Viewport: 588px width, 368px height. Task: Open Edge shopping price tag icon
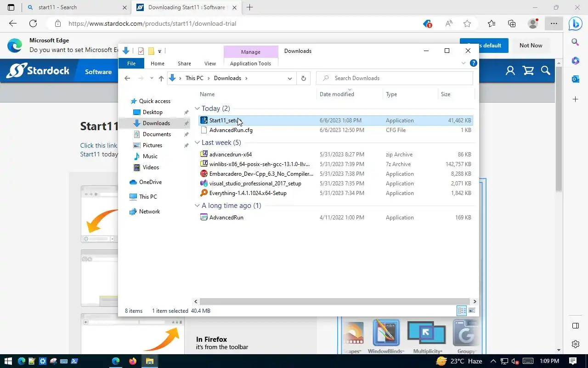click(x=427, y=23)
